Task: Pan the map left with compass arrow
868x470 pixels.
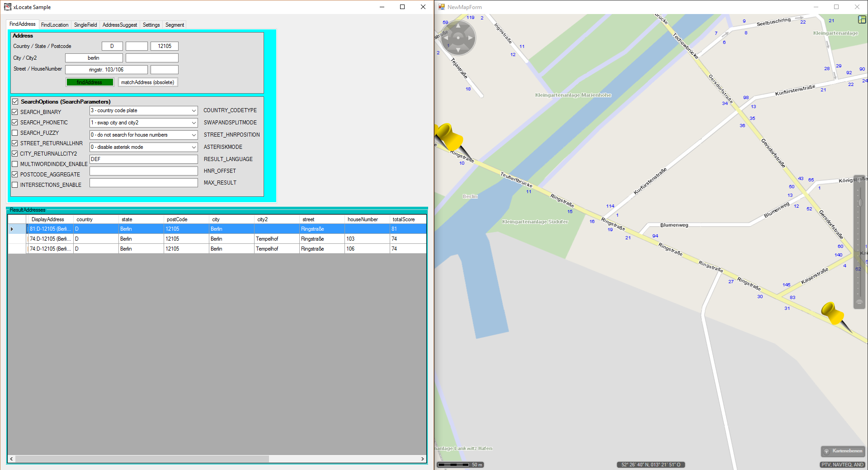Action: click(446, 38)
